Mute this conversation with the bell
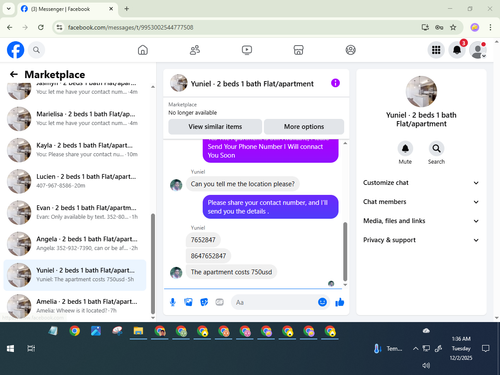This screenshot has height=375, width=500. 405,148
